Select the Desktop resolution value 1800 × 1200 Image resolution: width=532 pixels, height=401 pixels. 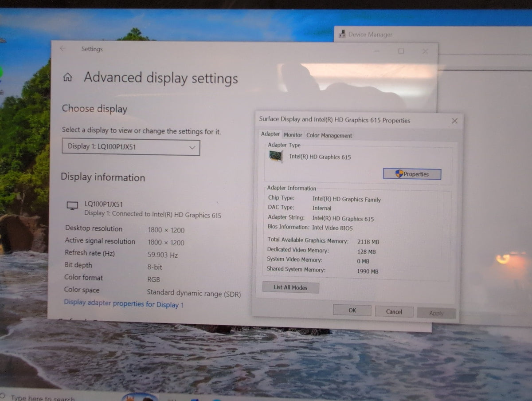coord(166,230)
